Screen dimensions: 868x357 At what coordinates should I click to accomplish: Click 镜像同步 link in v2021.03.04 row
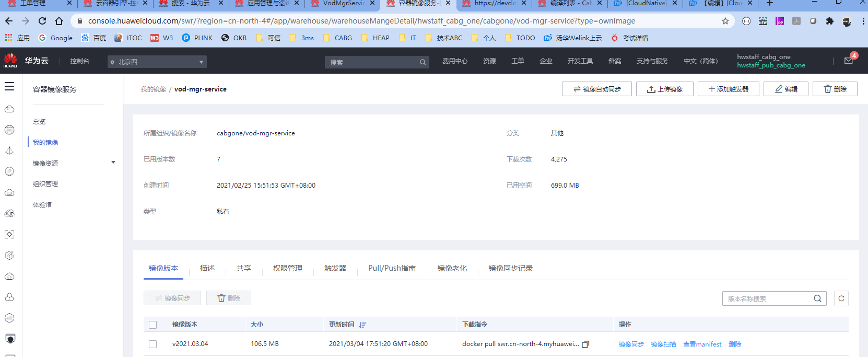tap(631, 344)
